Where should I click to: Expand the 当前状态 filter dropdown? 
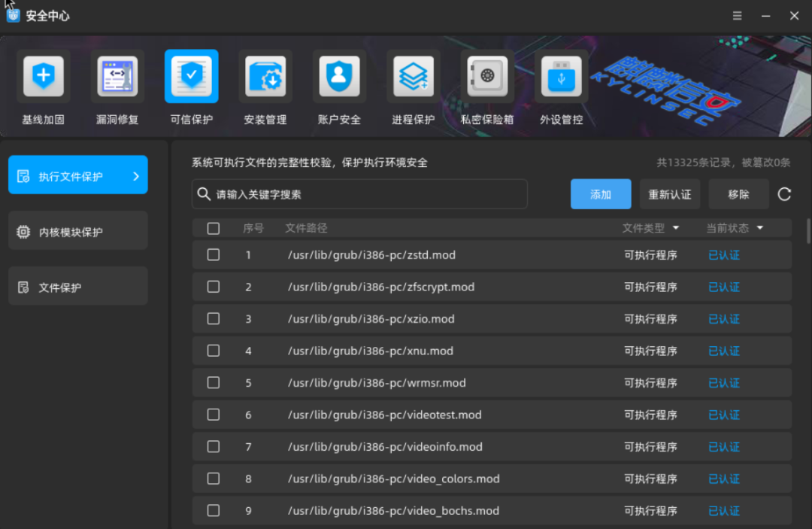759,228
